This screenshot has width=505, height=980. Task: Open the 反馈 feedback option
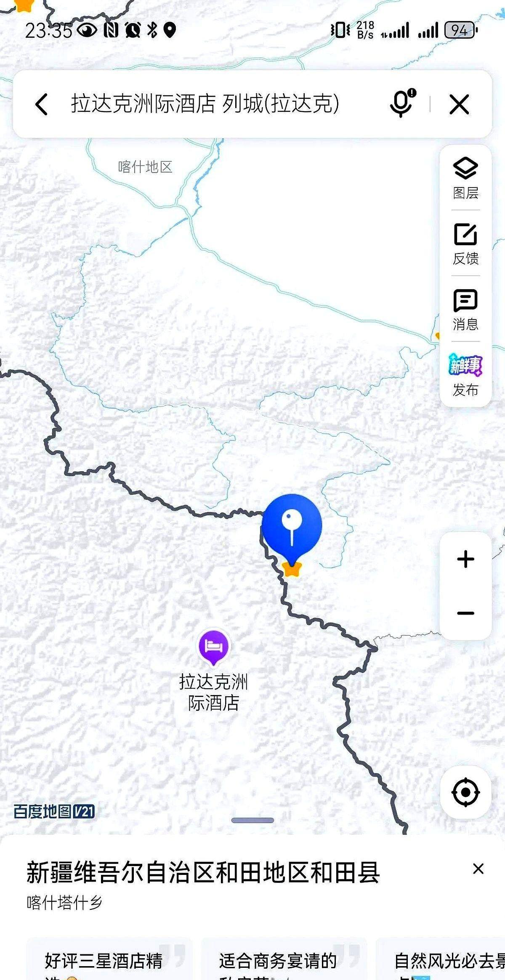pos(465,244)
